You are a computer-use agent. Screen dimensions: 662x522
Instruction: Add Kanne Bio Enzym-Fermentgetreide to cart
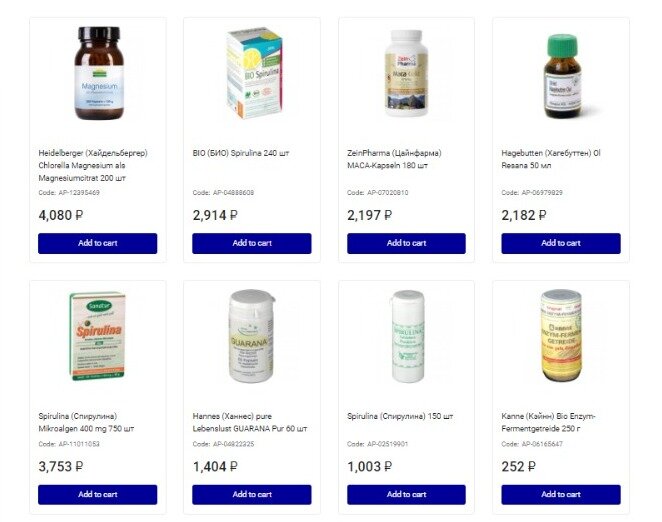point(561,495)
